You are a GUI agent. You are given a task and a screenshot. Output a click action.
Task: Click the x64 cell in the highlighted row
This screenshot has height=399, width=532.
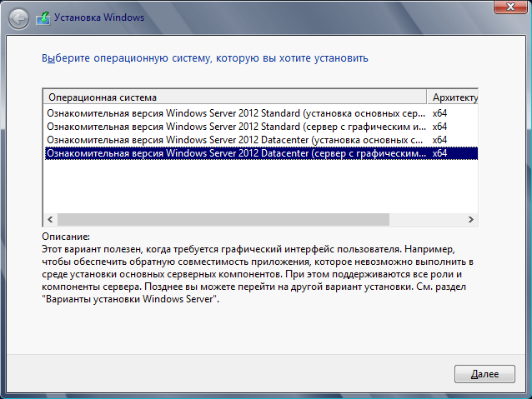(x=439, y=153)
